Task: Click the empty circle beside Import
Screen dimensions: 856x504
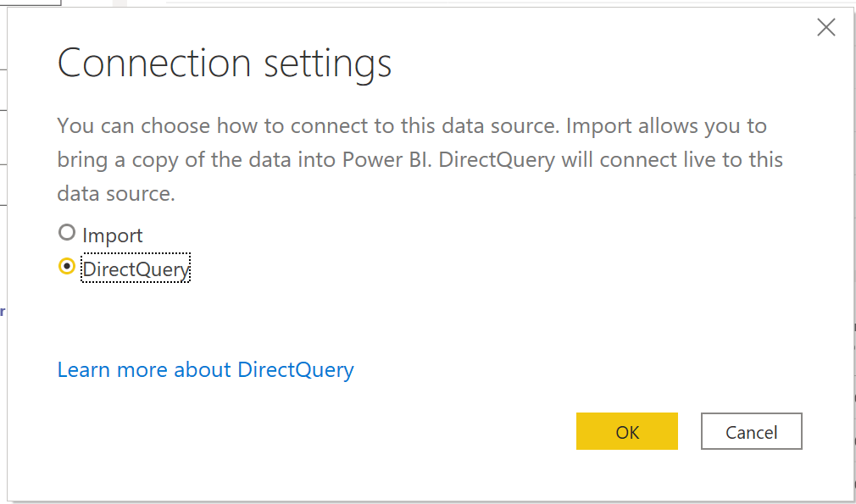Action: tap(66, 232)
